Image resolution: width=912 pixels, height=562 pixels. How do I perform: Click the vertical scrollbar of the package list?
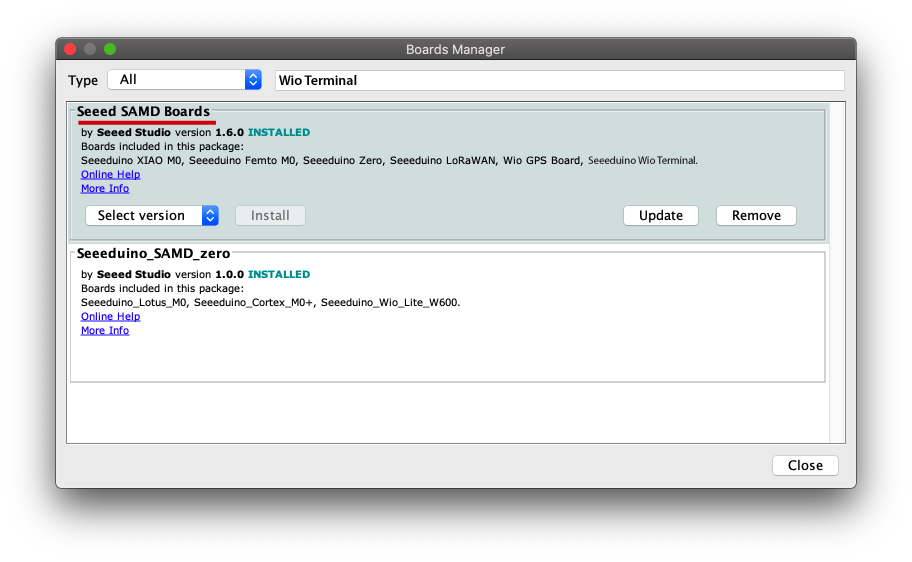tap(837, 270)
